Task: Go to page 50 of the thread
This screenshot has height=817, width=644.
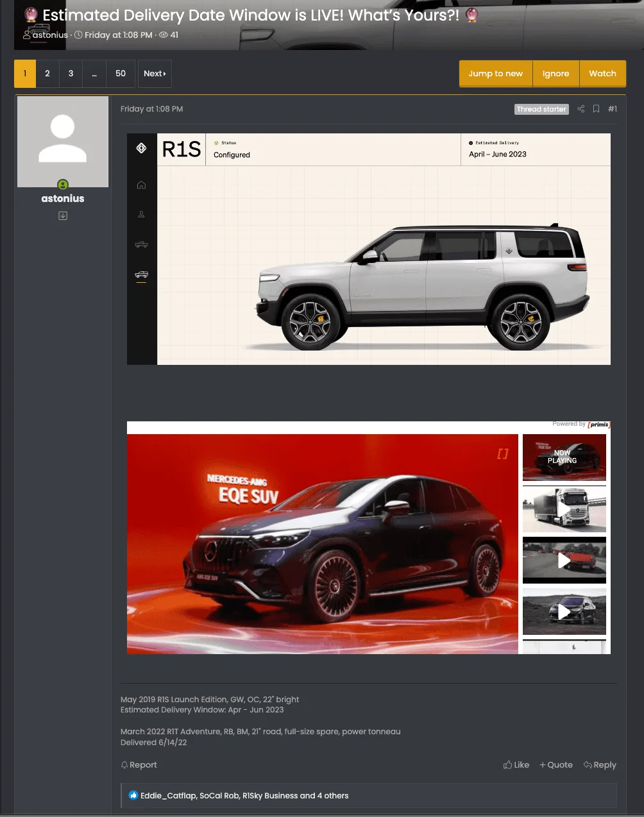Action: (121, 74)
